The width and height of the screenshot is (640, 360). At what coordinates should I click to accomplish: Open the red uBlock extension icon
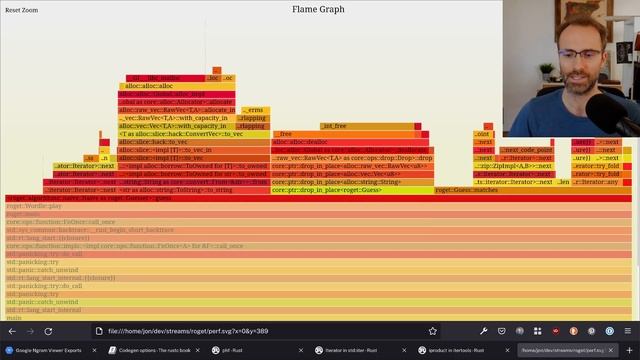556,331
